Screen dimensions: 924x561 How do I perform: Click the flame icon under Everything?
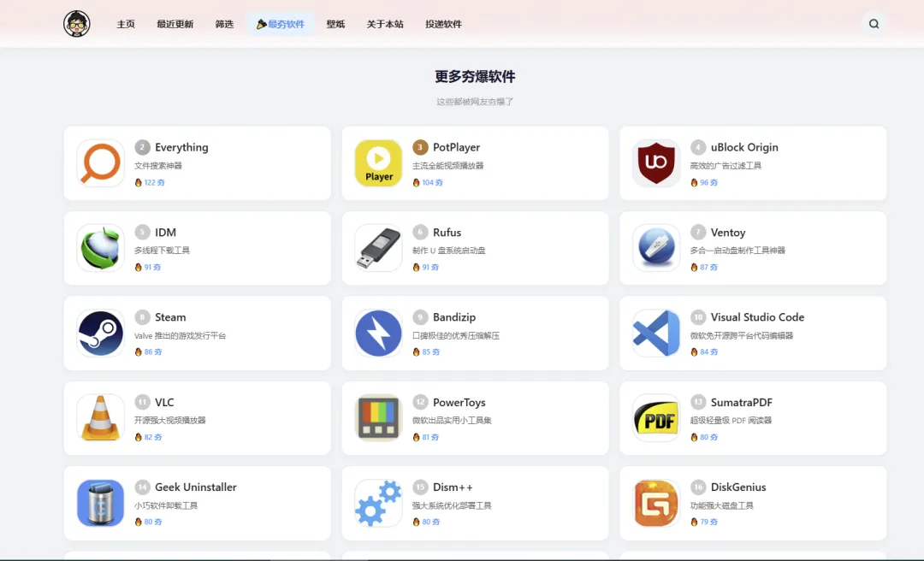point(138,183)
